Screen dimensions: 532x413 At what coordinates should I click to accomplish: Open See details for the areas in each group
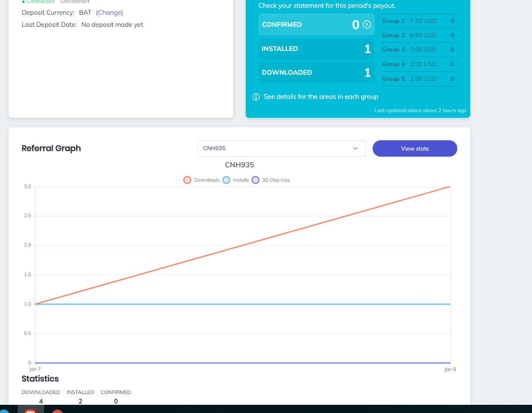(x=321, y=97)
